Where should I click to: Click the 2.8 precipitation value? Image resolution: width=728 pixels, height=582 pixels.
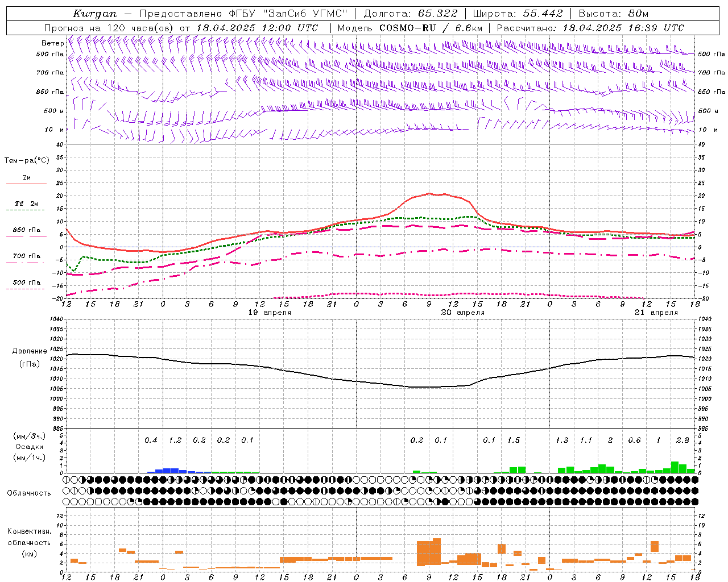point(682,440)
